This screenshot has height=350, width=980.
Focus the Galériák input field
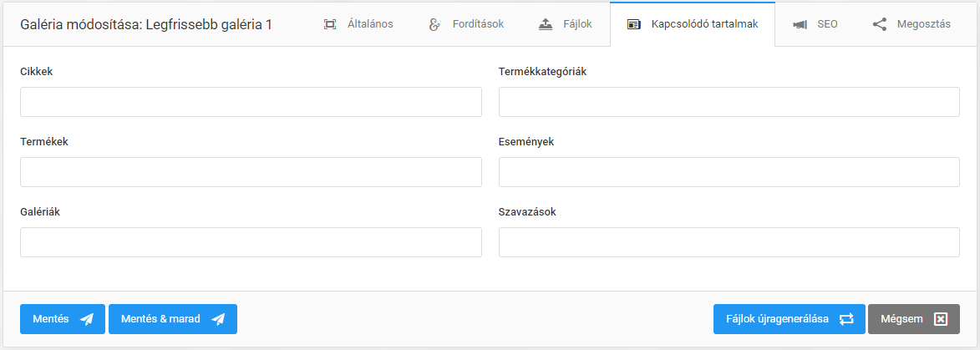pos(251,242)
